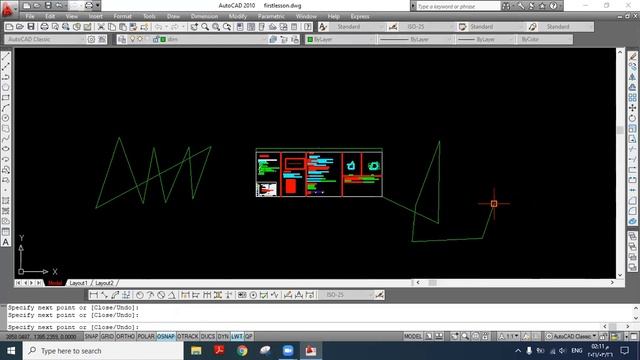640x360 pixels.
Task: Switch to the Layout1 tab
Action: (78, 283)
